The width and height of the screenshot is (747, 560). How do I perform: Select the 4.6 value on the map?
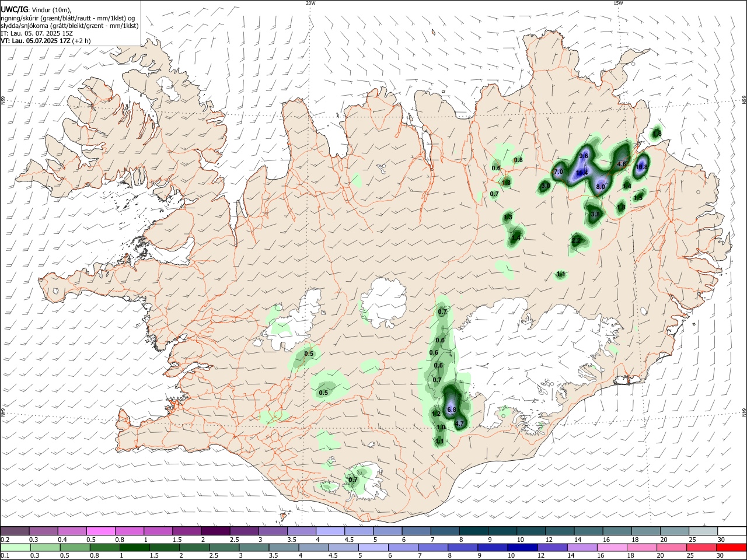click(x=622, y=164)
